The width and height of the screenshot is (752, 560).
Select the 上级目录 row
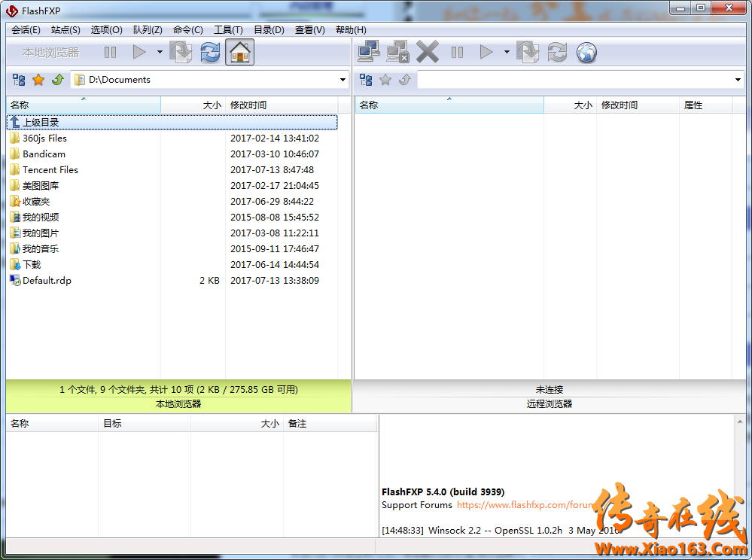tap(172, 122)
